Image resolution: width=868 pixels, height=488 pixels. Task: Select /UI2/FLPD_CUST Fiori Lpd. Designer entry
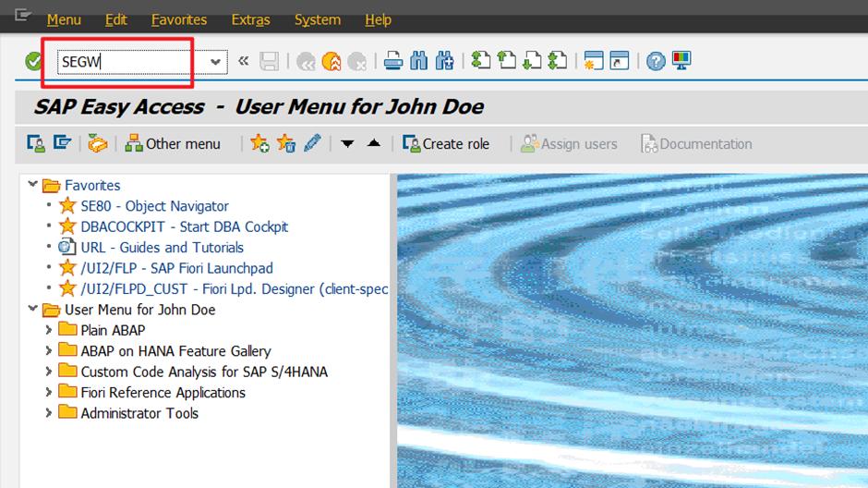235,289
